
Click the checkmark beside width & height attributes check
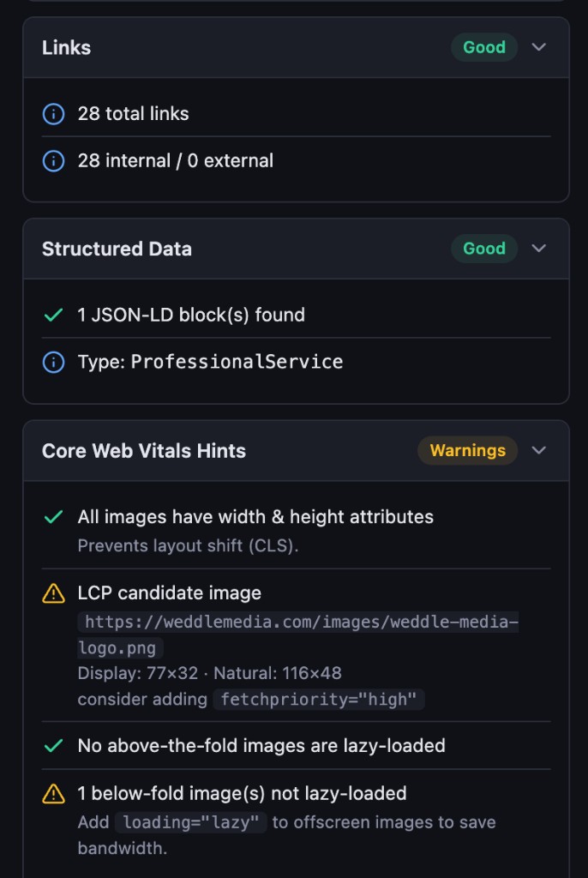52,517
